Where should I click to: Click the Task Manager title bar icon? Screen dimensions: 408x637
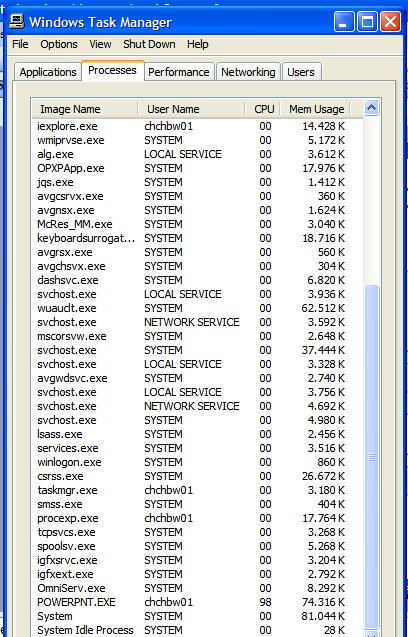tap(17, 21)
